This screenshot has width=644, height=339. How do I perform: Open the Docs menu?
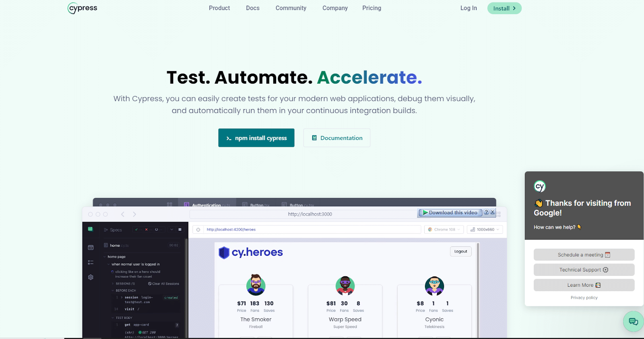[253, 8]
